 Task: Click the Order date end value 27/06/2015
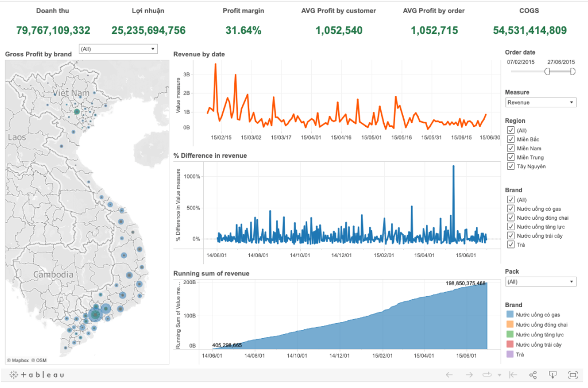pyautogui.click(x=560, y=62)
